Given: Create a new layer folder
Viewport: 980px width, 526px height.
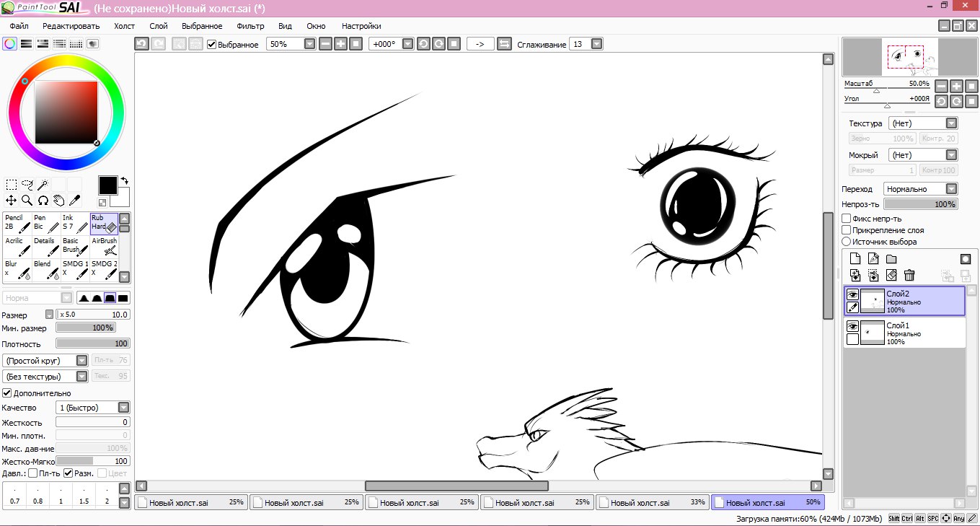Looking at the screenshot, I should (x=891, y=259).
